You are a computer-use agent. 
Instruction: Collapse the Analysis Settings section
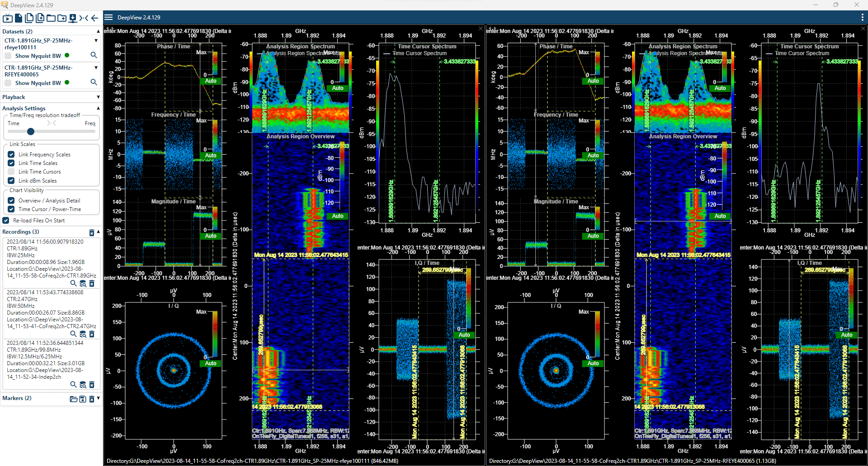click(x=98, y=108)
